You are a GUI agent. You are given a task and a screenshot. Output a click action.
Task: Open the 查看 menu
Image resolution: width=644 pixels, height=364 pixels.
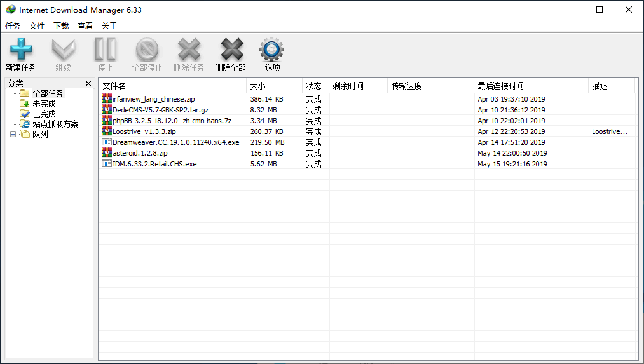[85, 26]
